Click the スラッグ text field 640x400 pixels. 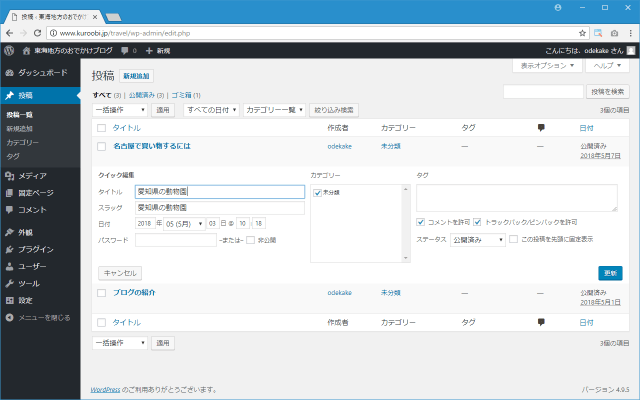[220, 207]
